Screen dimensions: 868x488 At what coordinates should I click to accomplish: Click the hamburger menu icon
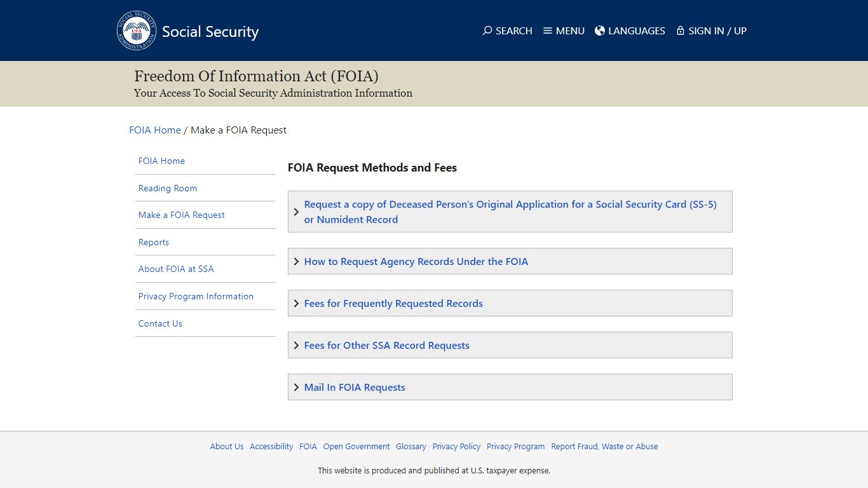coord(548,30)
